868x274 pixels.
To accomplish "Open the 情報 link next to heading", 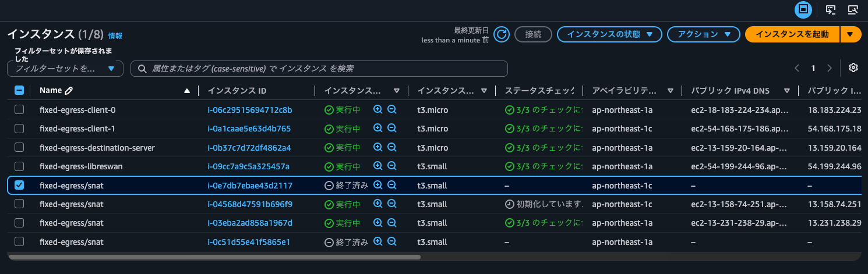I will [115, 35].
